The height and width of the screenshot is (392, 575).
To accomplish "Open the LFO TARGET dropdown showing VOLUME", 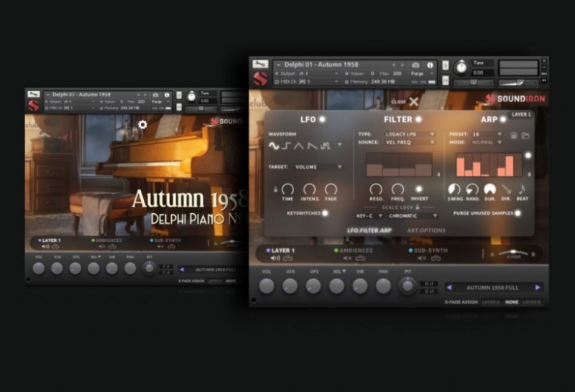I will [318, 167].
